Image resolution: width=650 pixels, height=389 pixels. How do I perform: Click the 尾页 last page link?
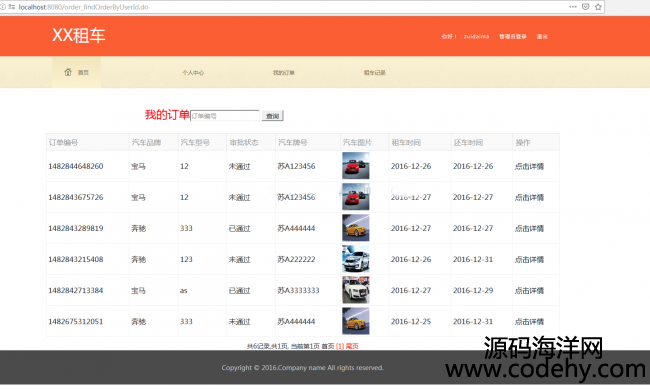coord(352,346)
